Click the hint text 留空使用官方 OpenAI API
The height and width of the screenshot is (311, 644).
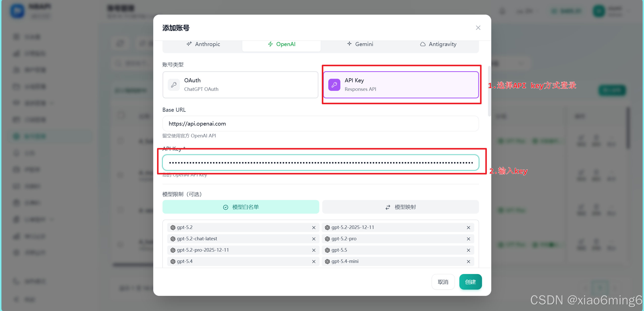click(189, 136)
